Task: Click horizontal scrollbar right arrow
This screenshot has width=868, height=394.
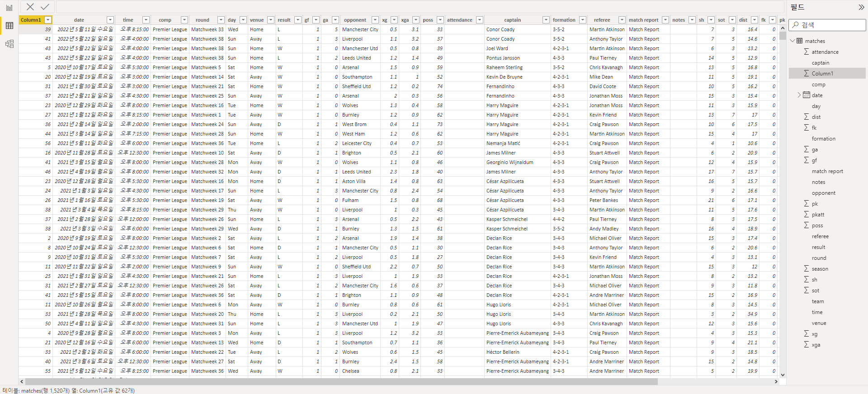Action: [x=776, y=382]
